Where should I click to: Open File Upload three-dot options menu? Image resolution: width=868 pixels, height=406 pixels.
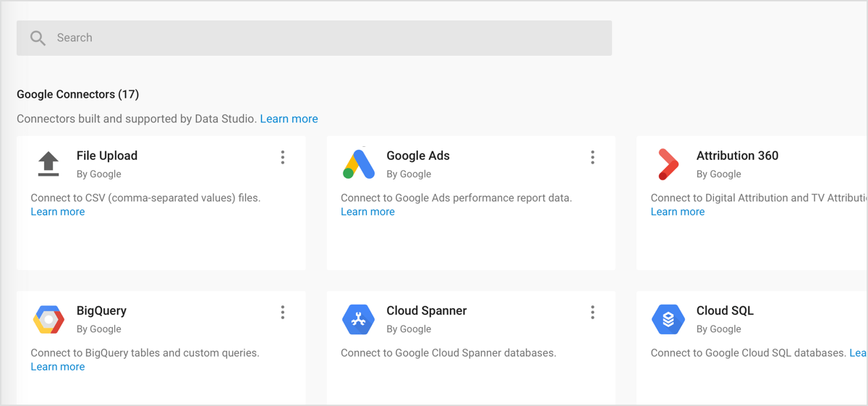(x=283, y=157)
